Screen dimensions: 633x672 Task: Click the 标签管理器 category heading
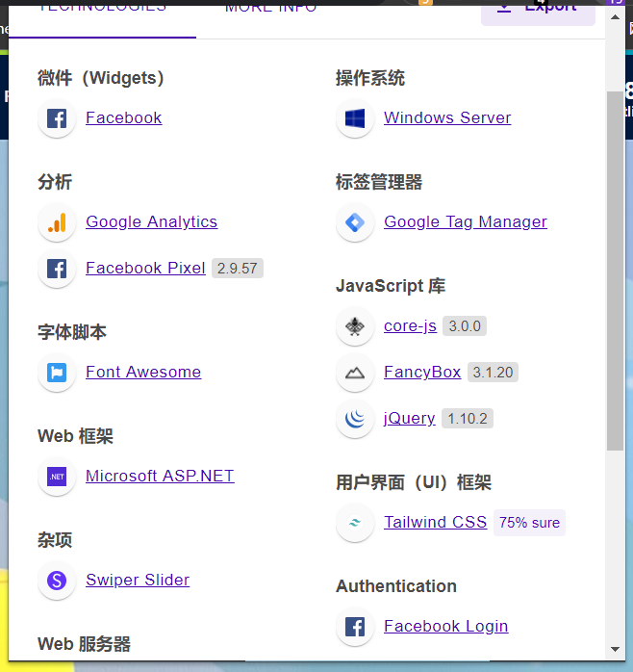(379, 182)
